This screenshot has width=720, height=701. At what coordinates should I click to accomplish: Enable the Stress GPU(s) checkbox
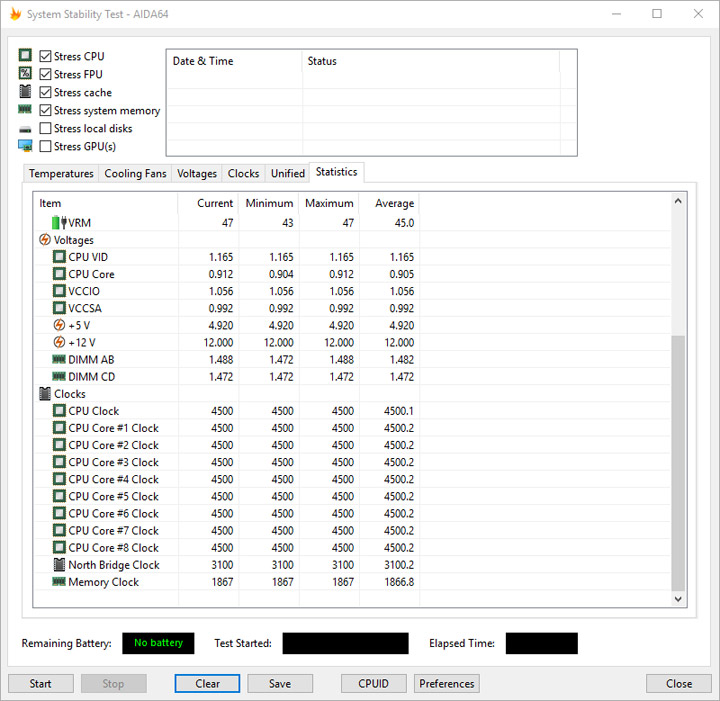pyautogui.click(x=45, y=146)
